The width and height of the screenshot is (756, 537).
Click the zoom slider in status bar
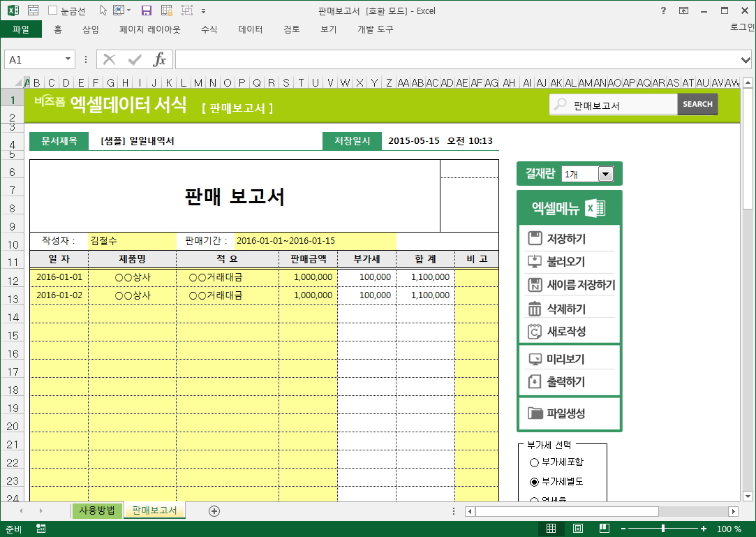[662, 529]
